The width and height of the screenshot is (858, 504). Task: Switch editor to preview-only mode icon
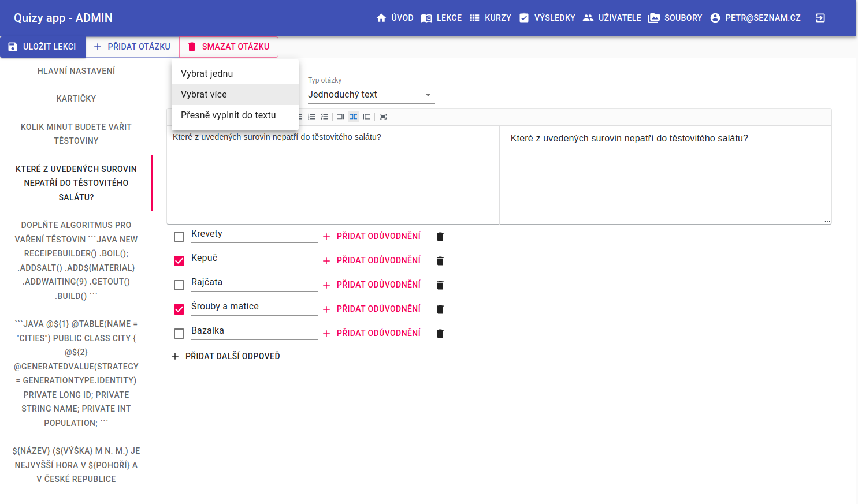366,117
